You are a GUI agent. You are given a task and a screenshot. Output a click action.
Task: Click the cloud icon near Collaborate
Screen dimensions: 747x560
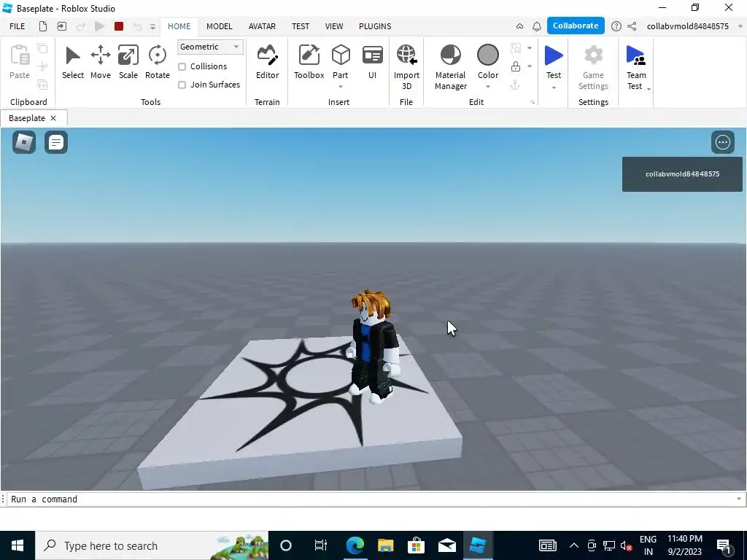[519, 26]
